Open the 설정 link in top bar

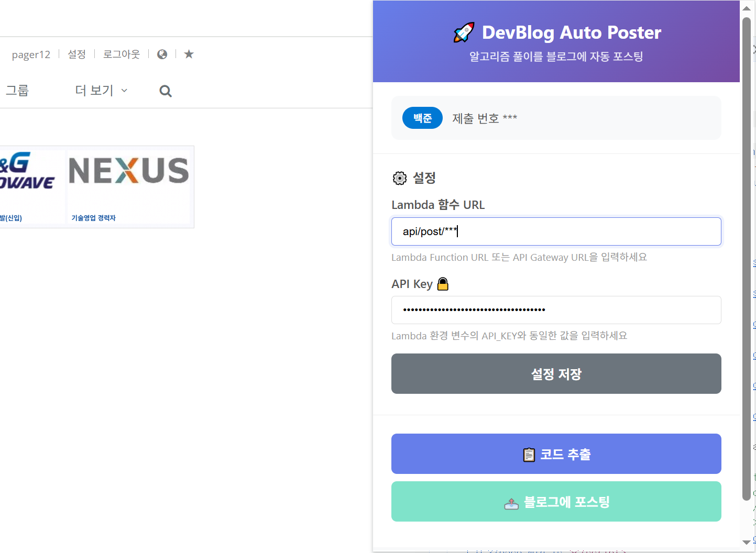[76, 54]
